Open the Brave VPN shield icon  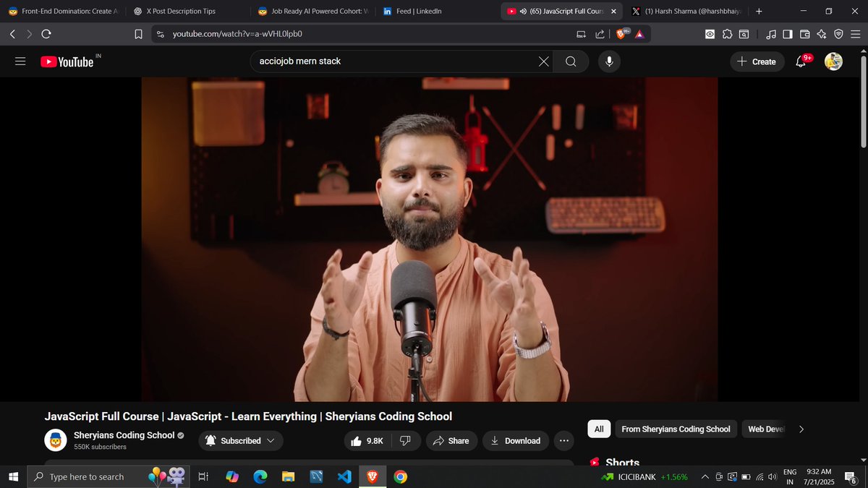click(x=838, y=33)
